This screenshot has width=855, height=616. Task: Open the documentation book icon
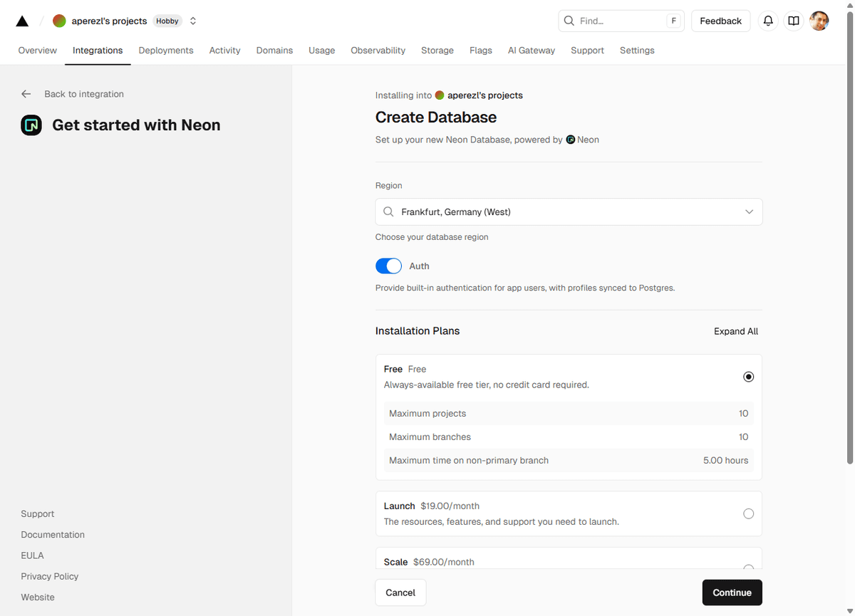click(794, 21)
